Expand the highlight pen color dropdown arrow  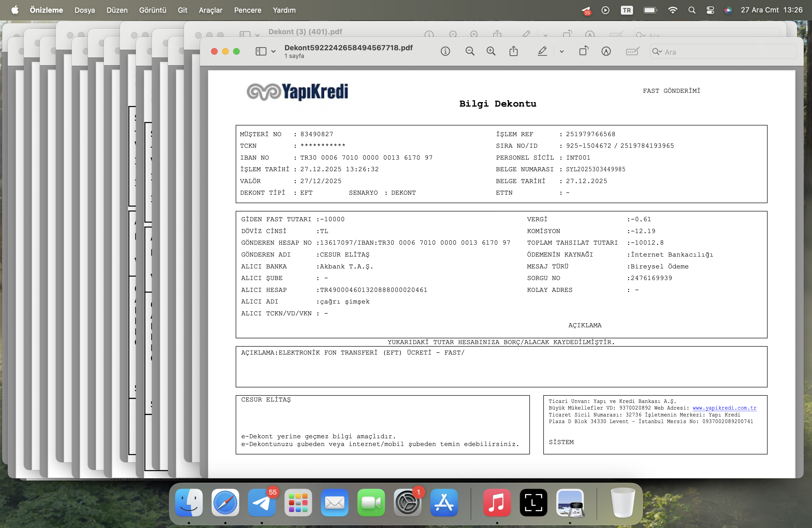pos(561,52)
